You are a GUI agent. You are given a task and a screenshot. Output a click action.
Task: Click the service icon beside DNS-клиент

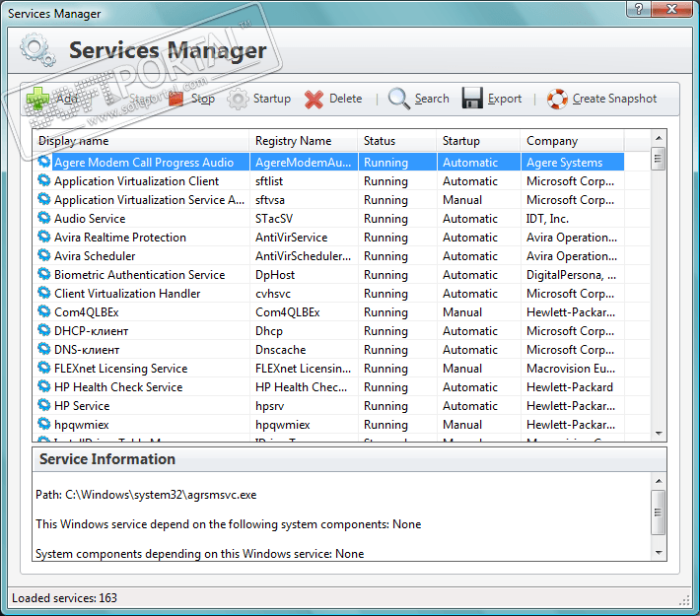click(x=43, y=349)
